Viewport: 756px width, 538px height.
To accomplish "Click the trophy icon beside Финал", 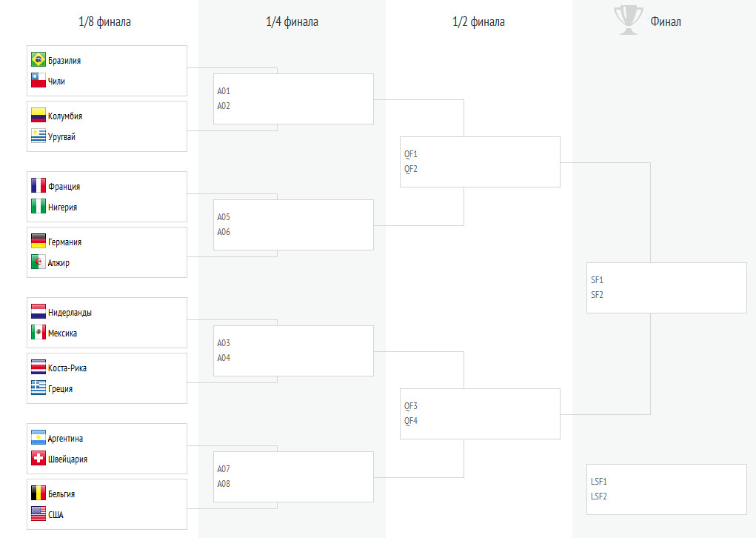I will click(x=628, y=20).
